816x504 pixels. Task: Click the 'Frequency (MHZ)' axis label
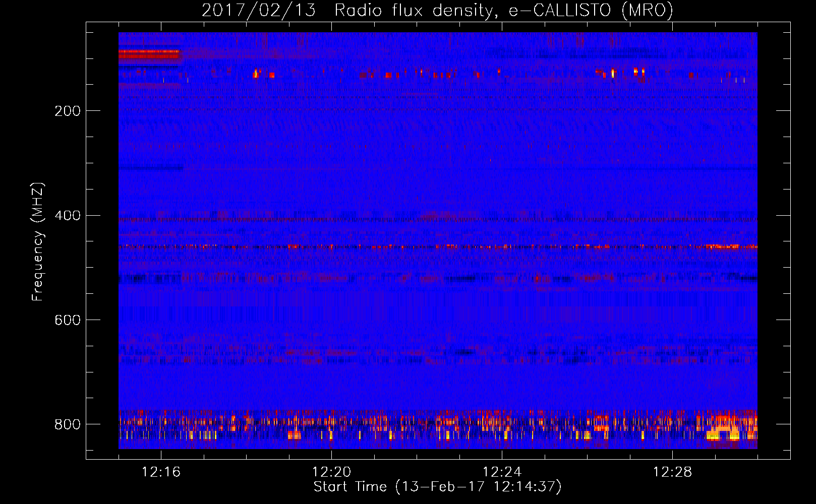(x=37, y=241)
